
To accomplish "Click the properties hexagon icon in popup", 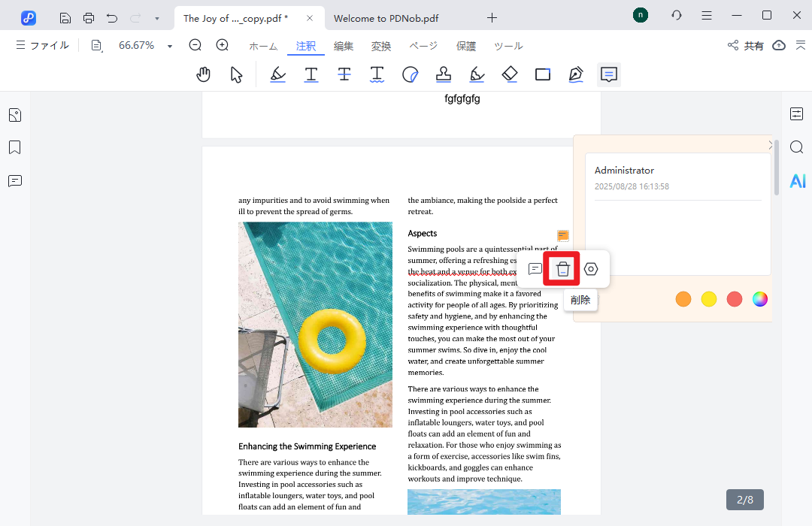I will pos(591,269).
